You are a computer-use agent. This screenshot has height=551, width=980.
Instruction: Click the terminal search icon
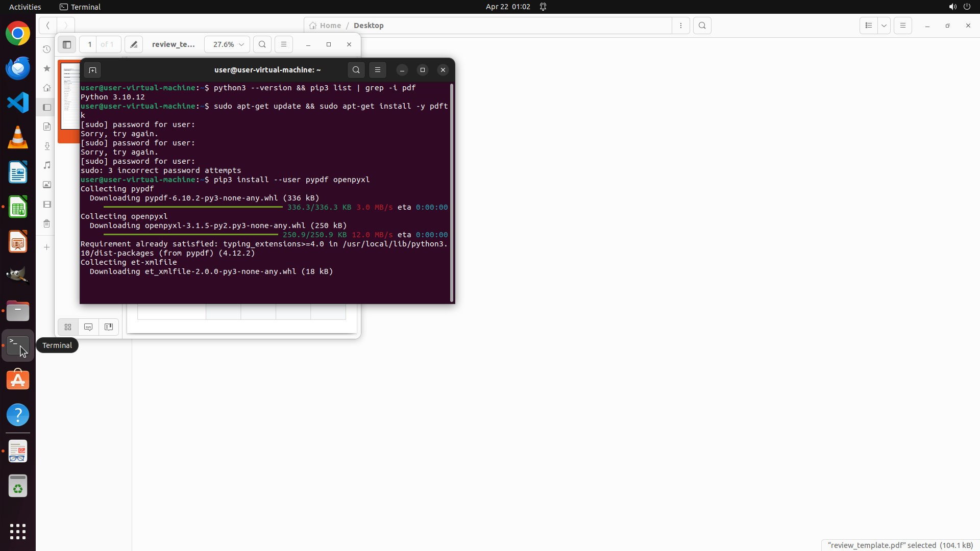click(x=356, y=70)
